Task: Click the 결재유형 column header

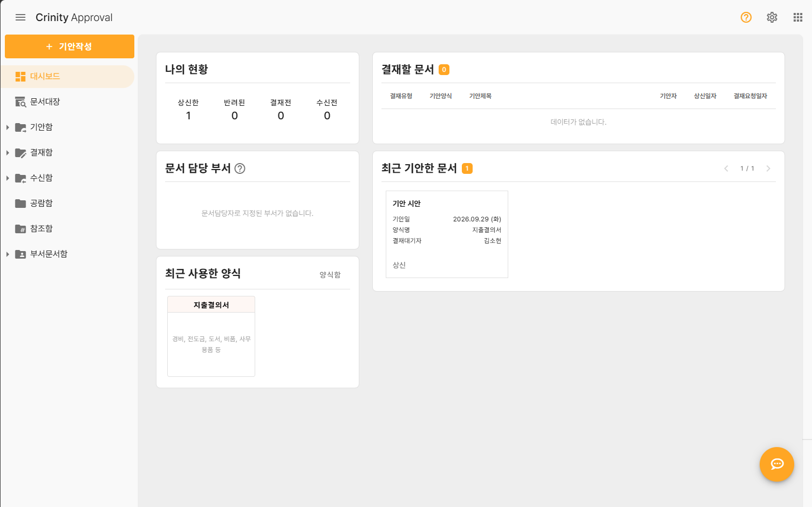Action: (x=401, y=96)
